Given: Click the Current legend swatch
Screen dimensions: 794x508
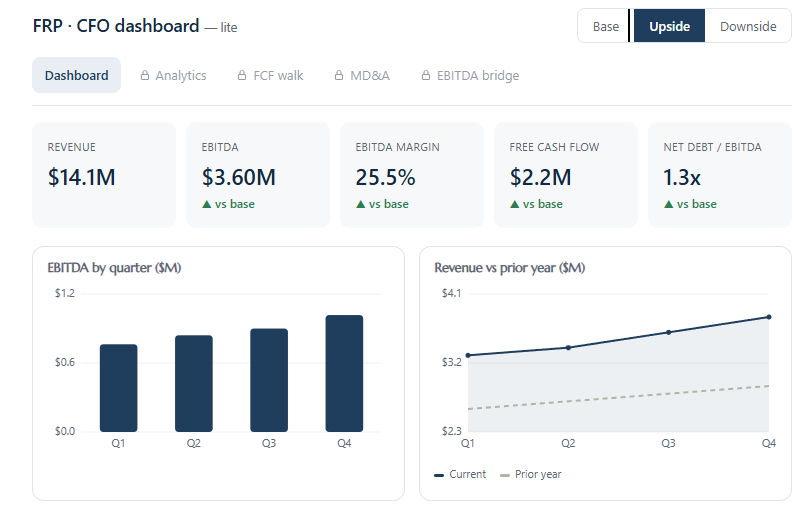Looking at the screenshot, I should pos(439,475).
